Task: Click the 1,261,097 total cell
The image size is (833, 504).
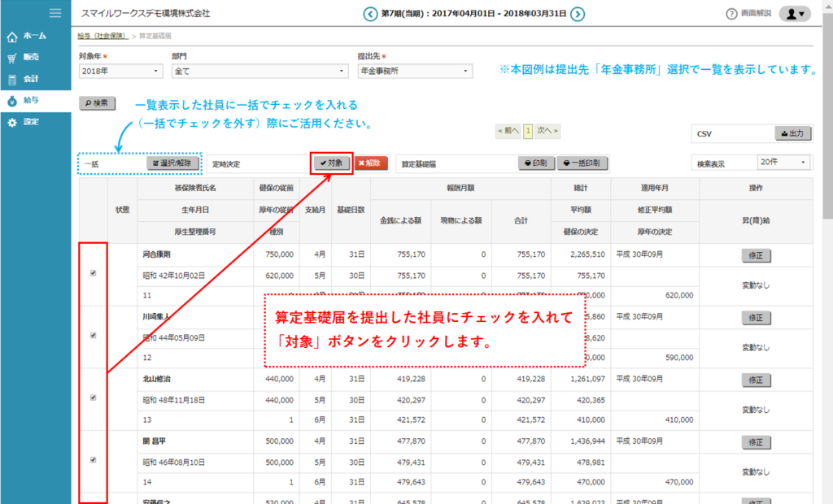Action: tap(587, 379)
